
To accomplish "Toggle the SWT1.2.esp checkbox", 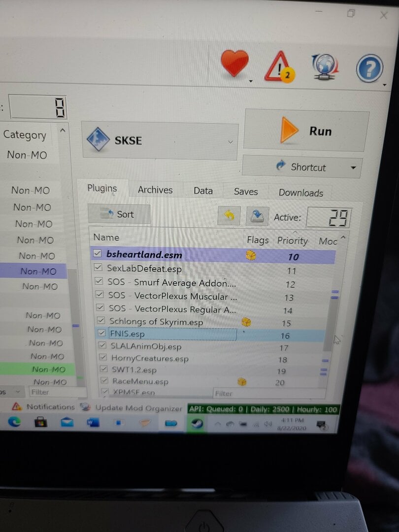I will tap(104, 369).
